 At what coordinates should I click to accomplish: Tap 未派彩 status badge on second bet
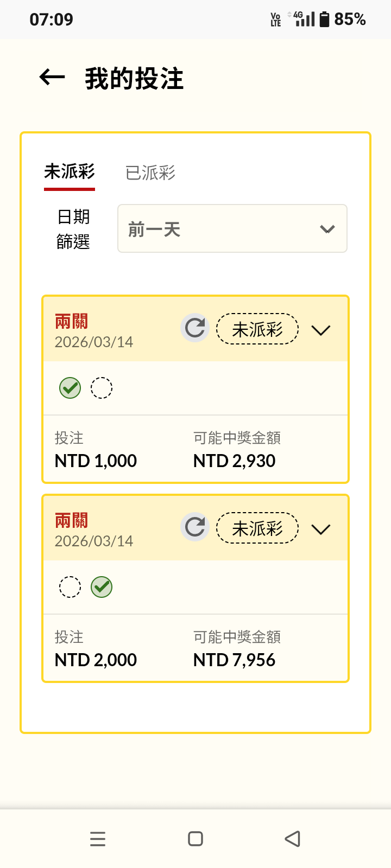tap(257, 528)
